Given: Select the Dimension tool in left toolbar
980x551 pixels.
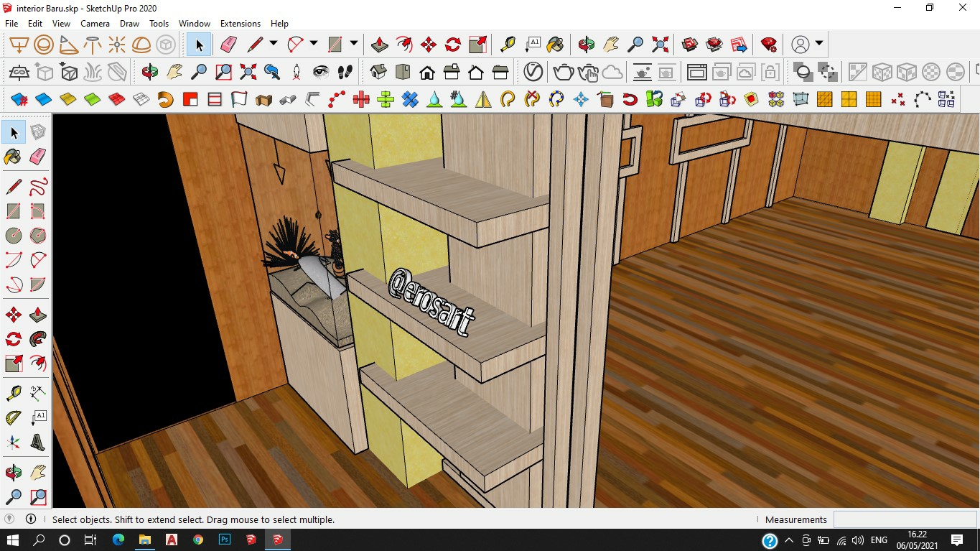Looking at the screenshot, I should (38, 394).
